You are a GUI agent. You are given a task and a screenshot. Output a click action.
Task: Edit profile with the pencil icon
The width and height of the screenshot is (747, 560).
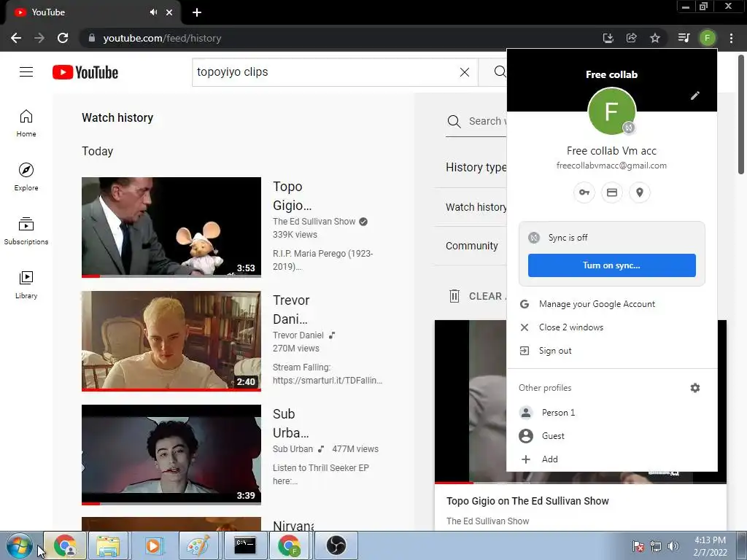pos(695,96)
